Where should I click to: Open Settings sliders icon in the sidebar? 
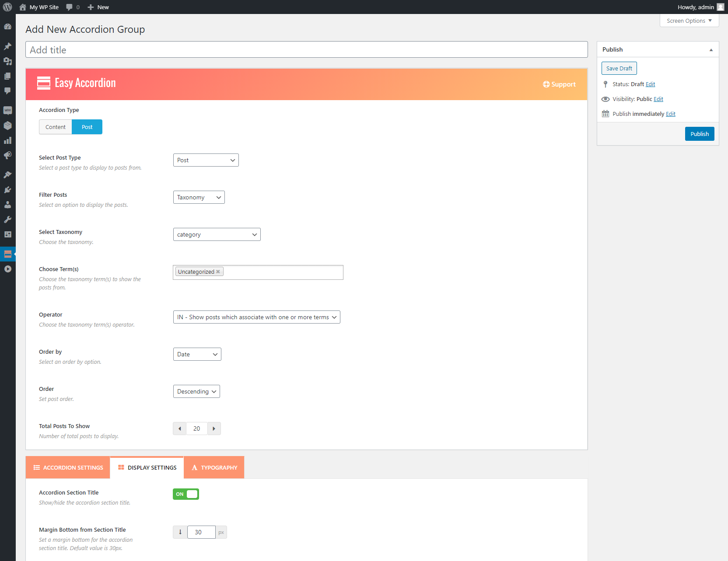point(7,234)
